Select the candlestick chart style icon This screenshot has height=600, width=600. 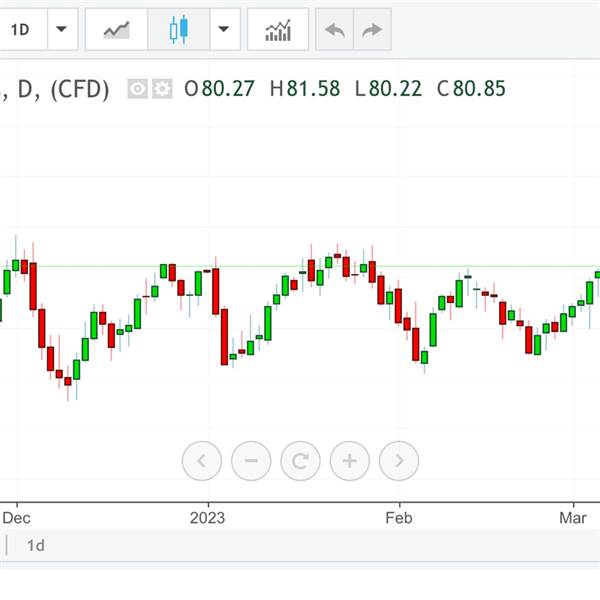179,29
